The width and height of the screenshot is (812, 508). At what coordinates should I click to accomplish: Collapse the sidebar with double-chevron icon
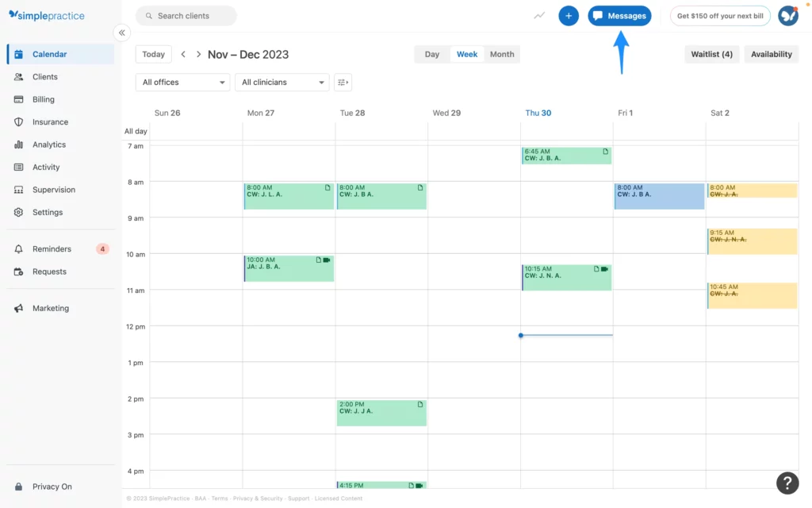(x=121, y=33)
